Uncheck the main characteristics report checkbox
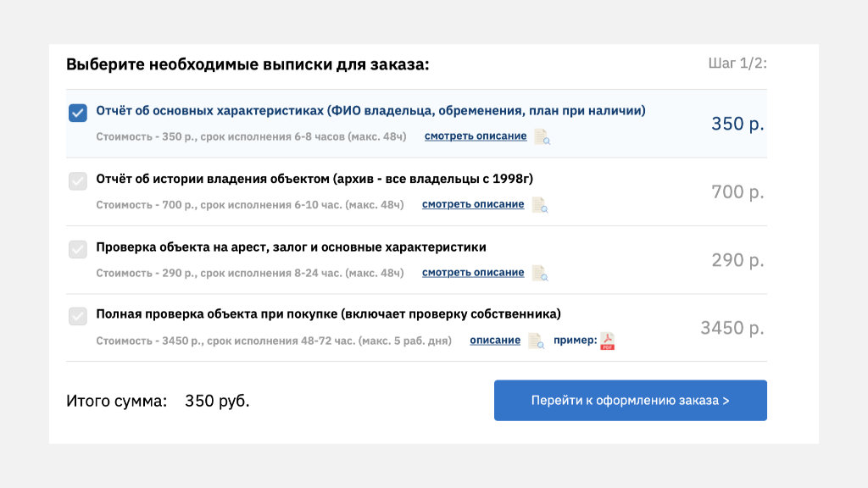 (x=78, y=114)
